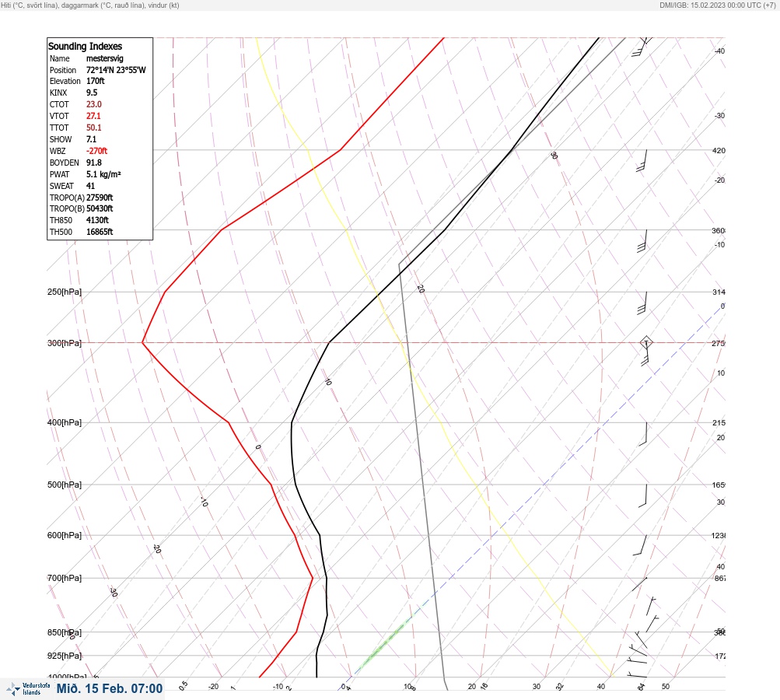Click the 400[hPa] pressure level label
Viewport: 780px width, 700px height.
65,422
